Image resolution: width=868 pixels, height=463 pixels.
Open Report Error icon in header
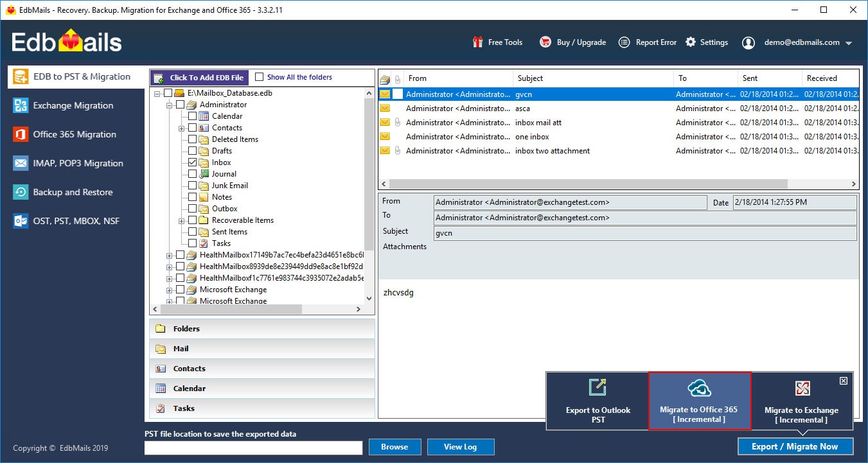click(x=624, y=42)
